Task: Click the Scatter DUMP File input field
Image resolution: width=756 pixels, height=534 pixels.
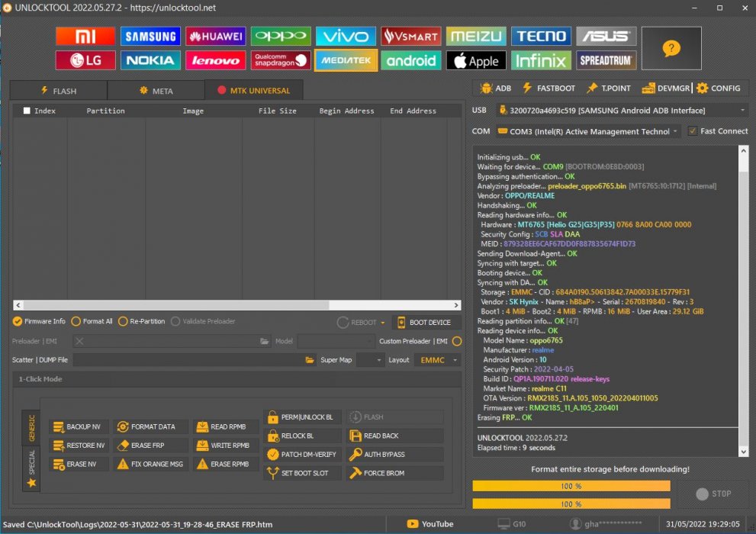Action: 188,360
